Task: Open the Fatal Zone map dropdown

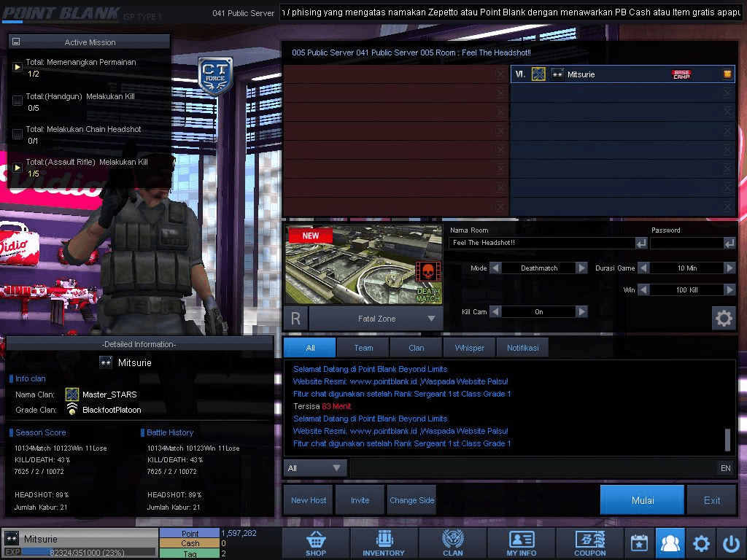Action: [376, 319]
